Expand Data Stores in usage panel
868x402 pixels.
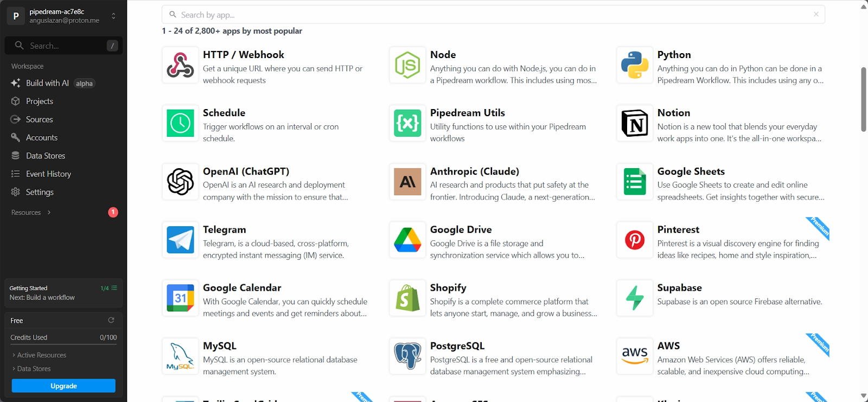(x=31, y=369)
